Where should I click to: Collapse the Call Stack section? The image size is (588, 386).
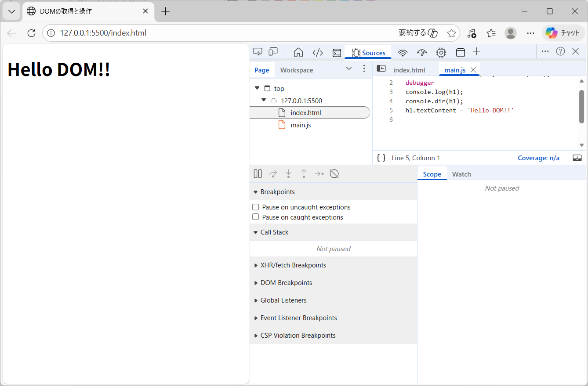[x=274, y=232]
